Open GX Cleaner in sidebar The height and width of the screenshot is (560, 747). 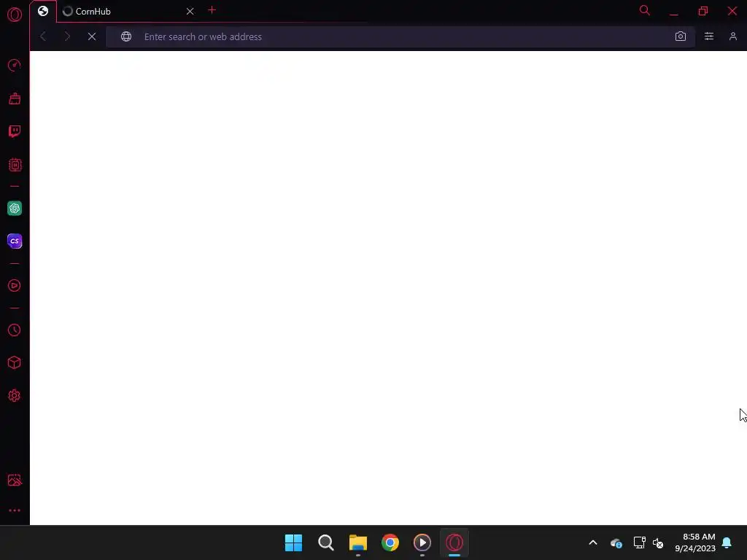pos(15,98)
